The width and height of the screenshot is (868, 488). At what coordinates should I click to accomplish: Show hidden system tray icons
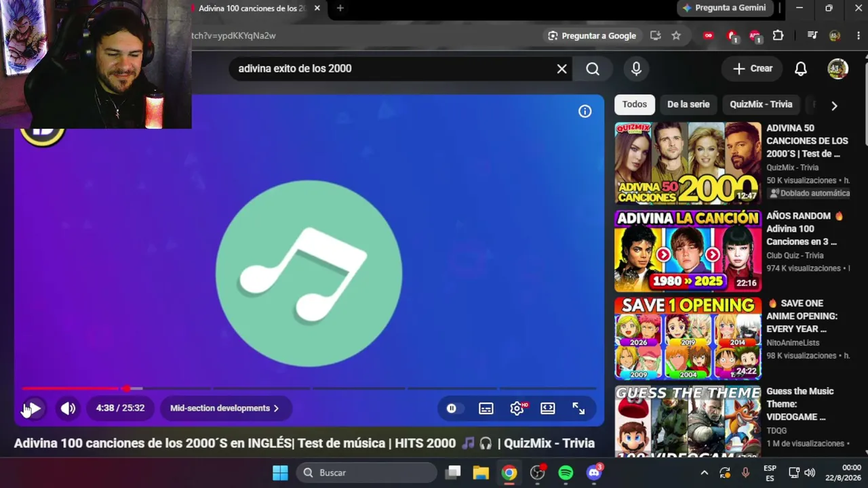point(704,472)
